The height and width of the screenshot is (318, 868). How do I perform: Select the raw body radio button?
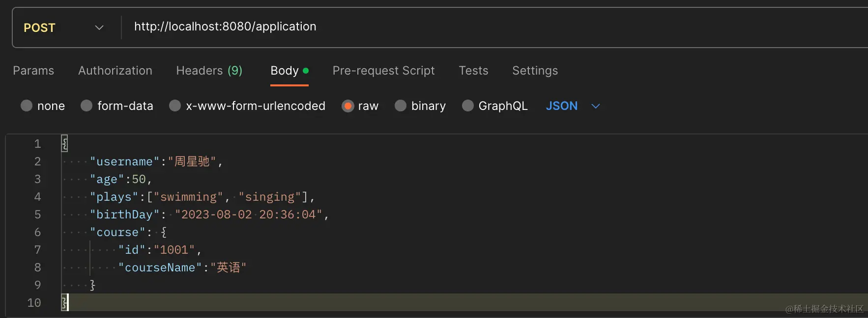tap(348, 106)
